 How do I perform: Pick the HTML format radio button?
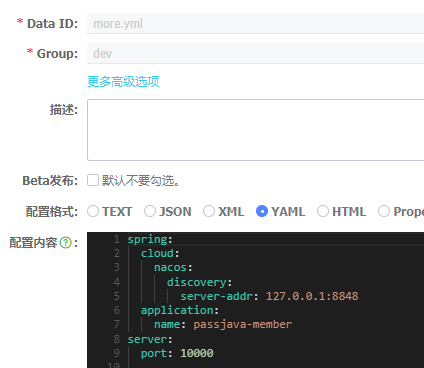(x=323, y=211)
